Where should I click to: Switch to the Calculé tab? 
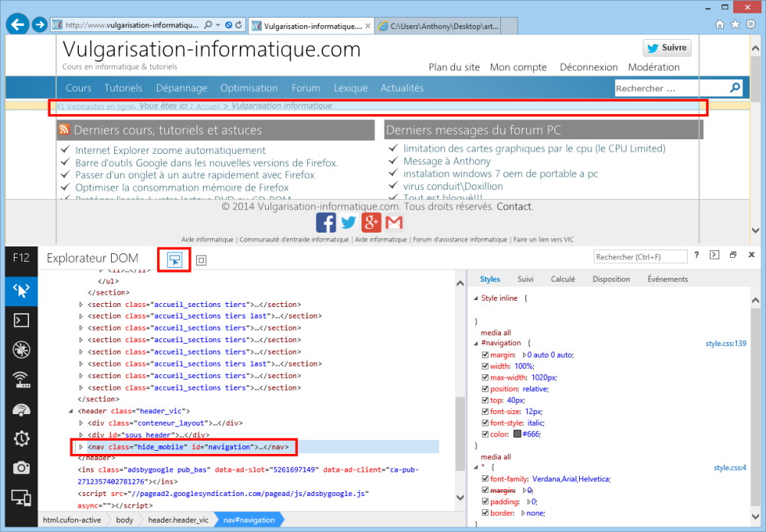(563, 279)
